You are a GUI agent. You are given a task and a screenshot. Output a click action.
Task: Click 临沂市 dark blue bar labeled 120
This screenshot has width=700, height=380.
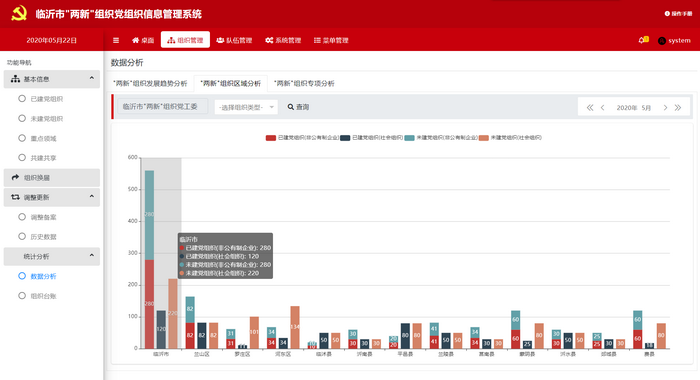(x=161, y=329)
